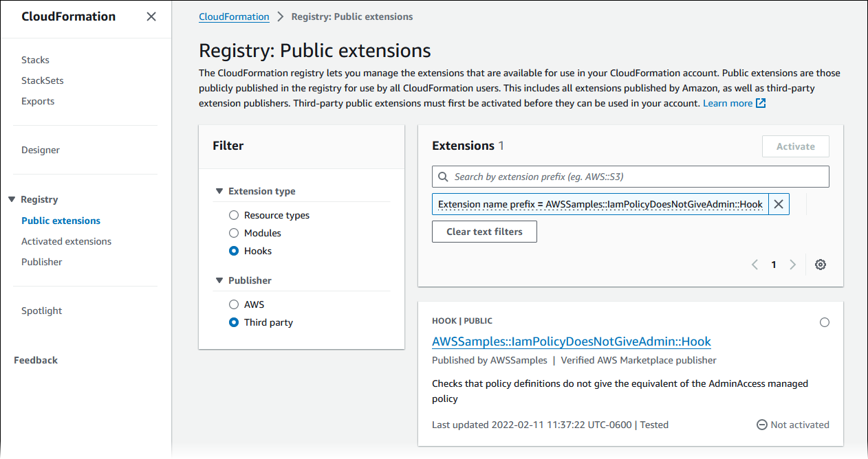Click the CloudFormation breadcrumb link

pyautogui.click(x=234, y=16)
